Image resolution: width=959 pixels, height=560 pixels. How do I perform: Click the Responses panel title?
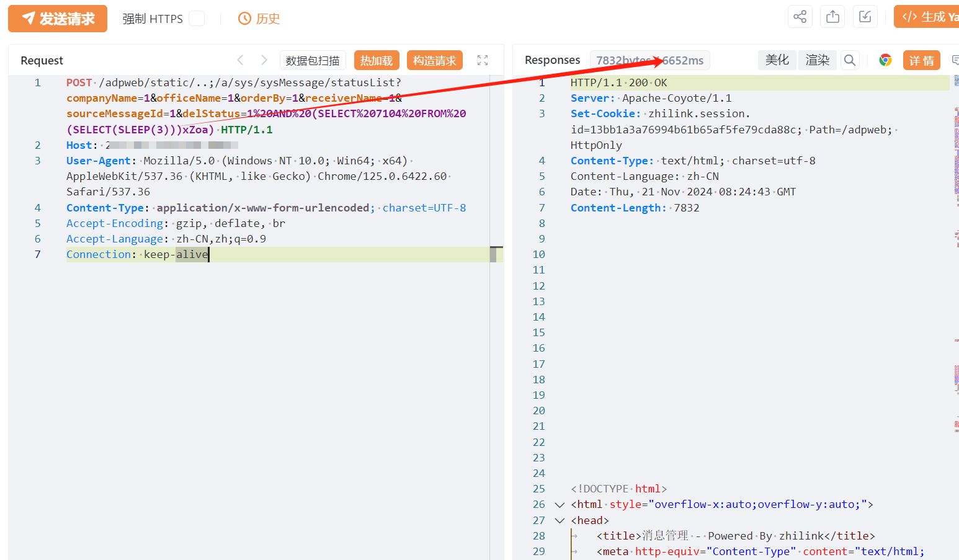click(x=553, y=60)
